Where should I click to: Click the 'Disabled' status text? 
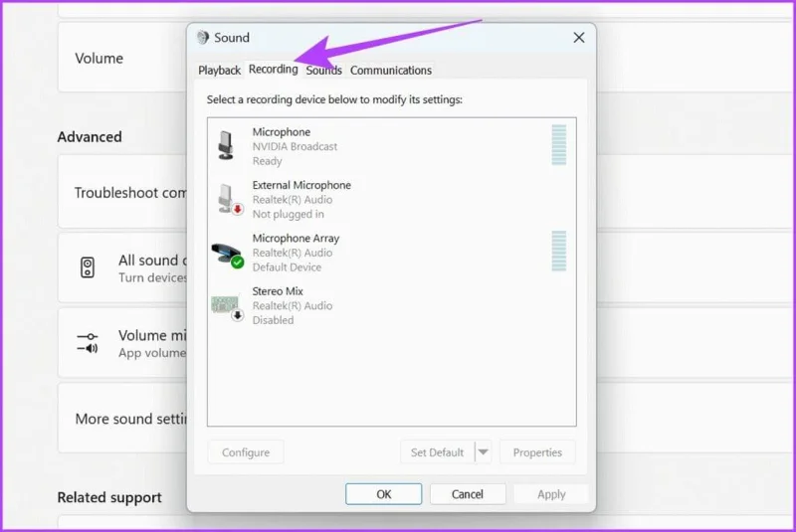pyautogui.click(x=273, y=320)
